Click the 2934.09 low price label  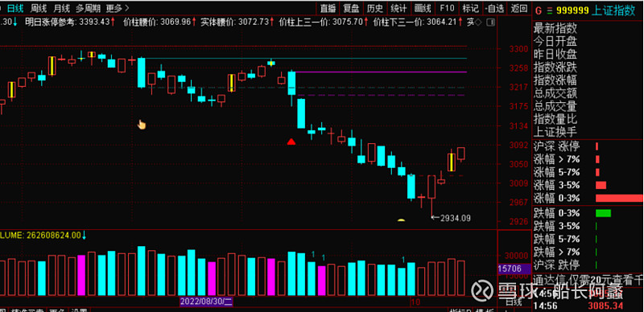(456, 218)
